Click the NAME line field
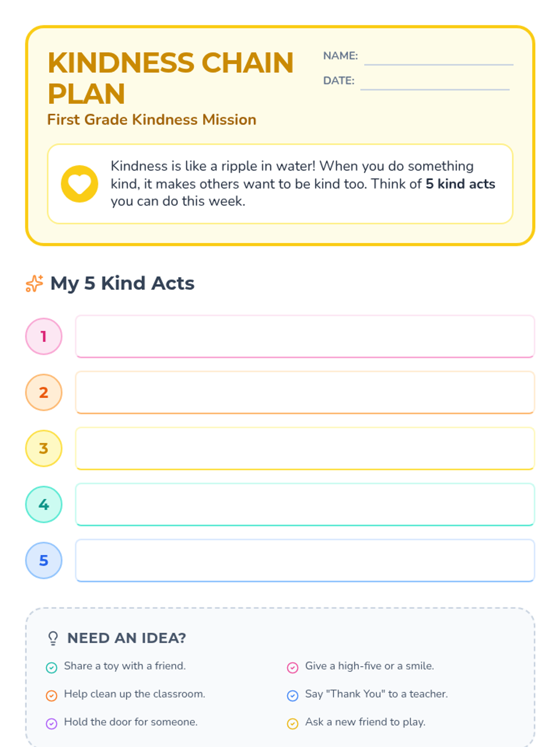The height and width of the screenshot is (747, 560). tap(439, 58)
